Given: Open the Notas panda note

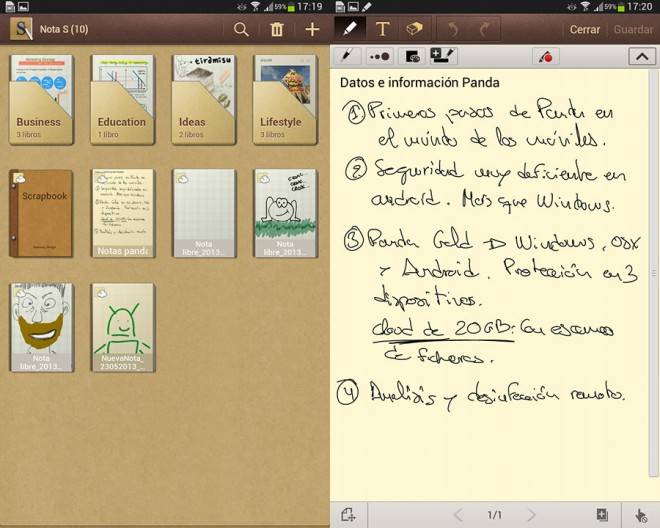Looking at the screenshot, I should (123, 213).
